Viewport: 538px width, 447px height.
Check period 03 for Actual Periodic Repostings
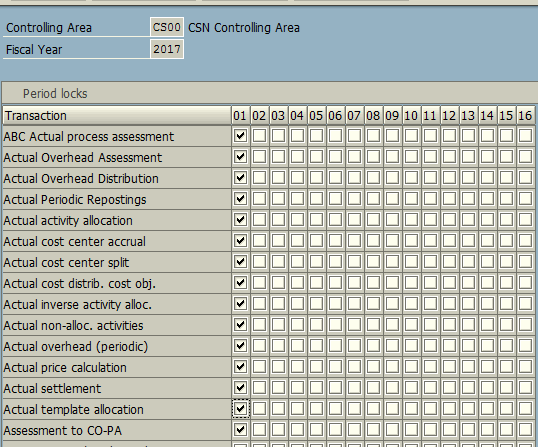278,199
